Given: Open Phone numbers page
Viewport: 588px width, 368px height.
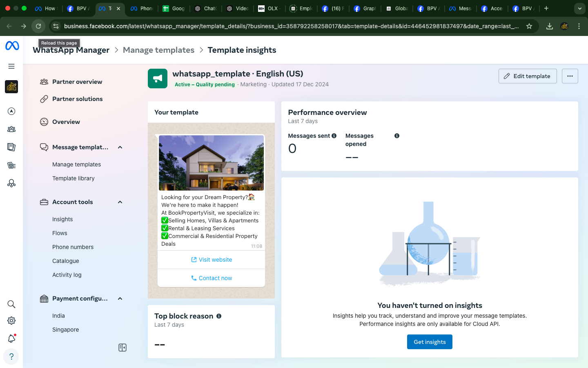Looking at the screenshot, I should [x=73, y=247].
